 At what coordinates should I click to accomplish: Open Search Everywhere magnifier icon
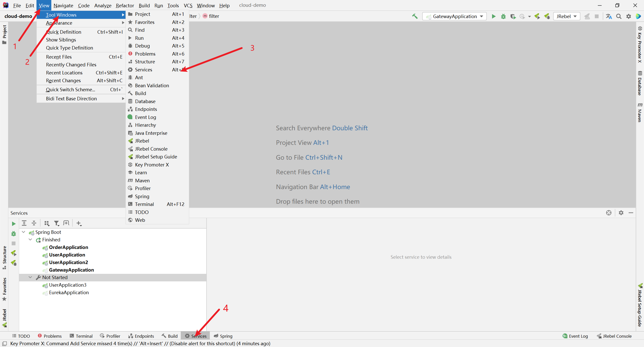tap(619, 16)
